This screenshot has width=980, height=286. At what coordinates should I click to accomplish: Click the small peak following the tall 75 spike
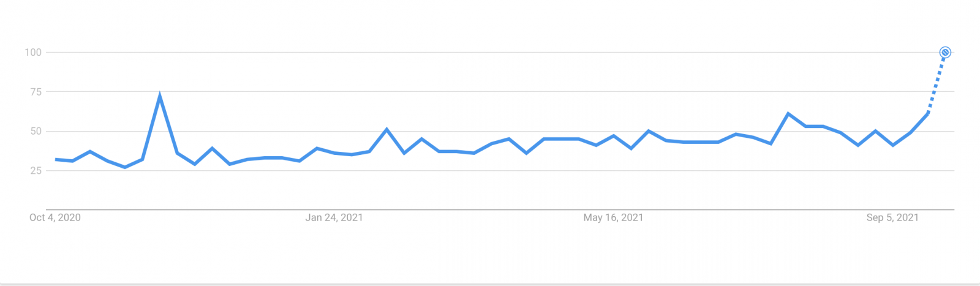[212, 148]
